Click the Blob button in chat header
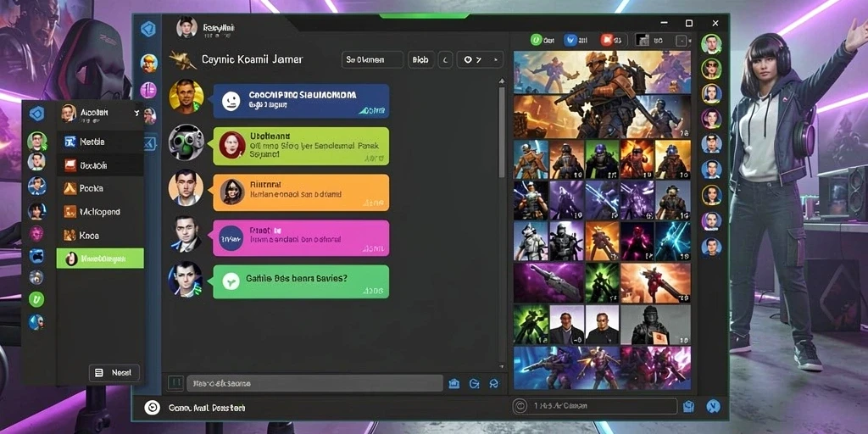Viewport: 868px width, 434px height. click(420, 60)
